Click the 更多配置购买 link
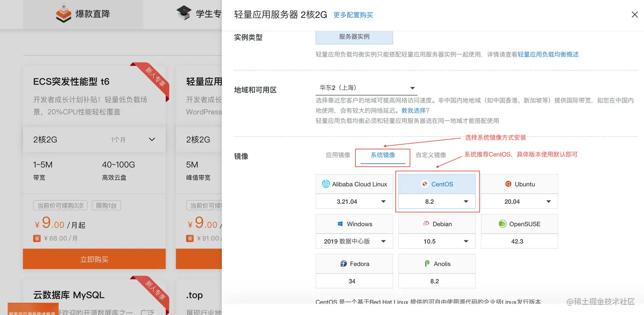The image size is (644, 315). (353, 15)
